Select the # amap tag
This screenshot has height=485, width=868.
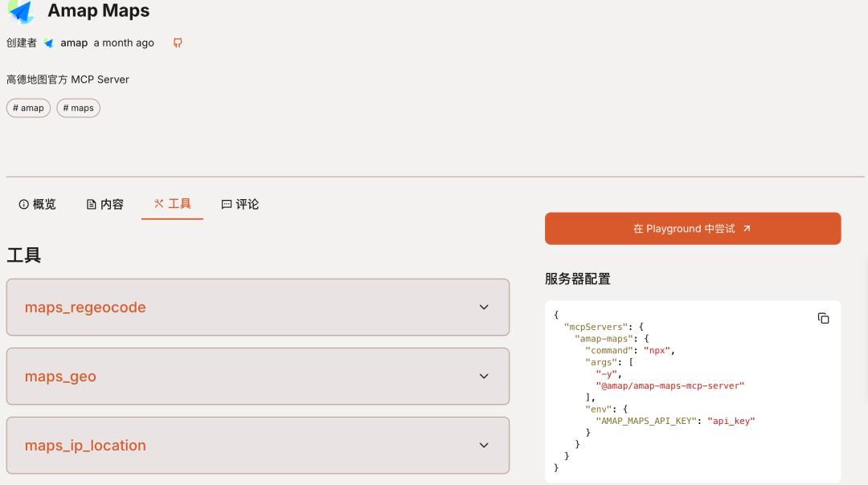(28, 108)
